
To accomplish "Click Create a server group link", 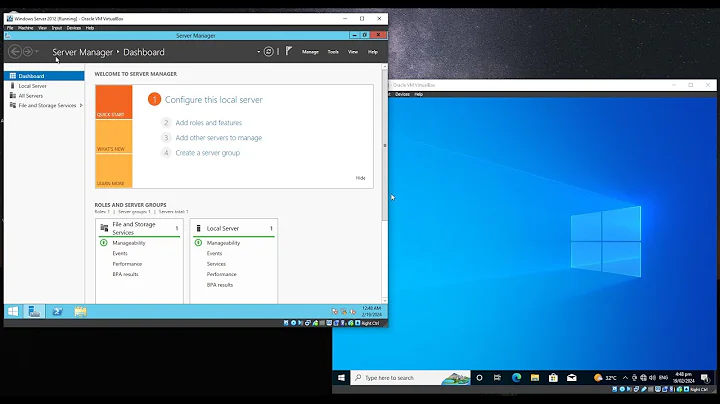I will click(x=208, y=153).
